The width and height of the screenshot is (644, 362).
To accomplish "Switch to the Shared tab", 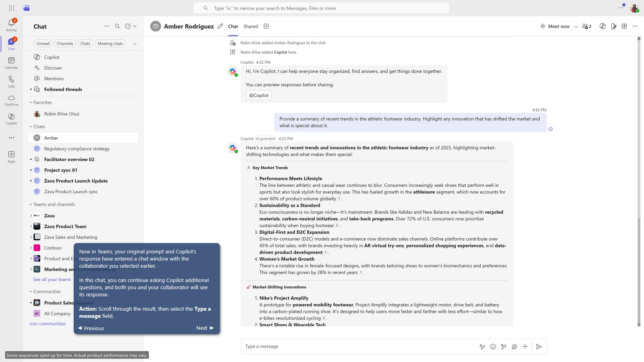I will 250,26.
